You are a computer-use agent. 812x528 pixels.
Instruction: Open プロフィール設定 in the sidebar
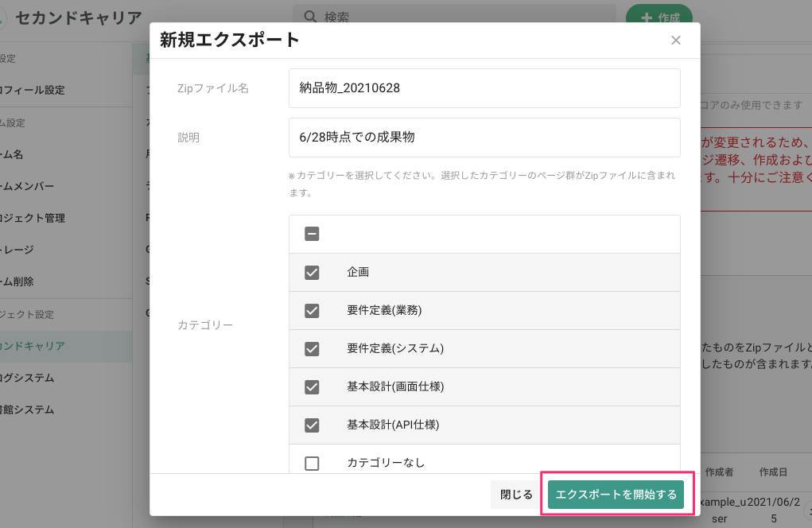pos(32,90)
